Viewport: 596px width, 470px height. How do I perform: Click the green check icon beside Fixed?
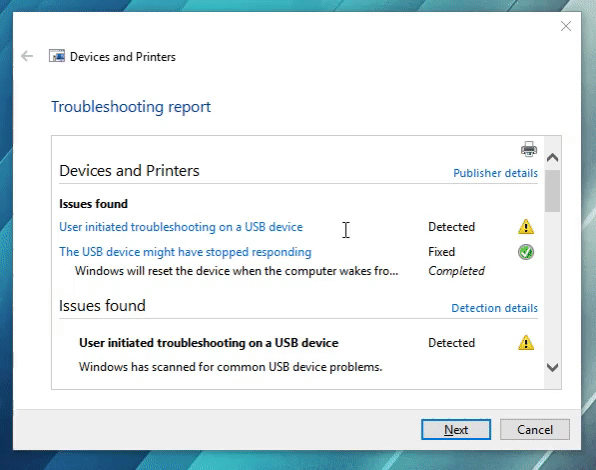526,252
